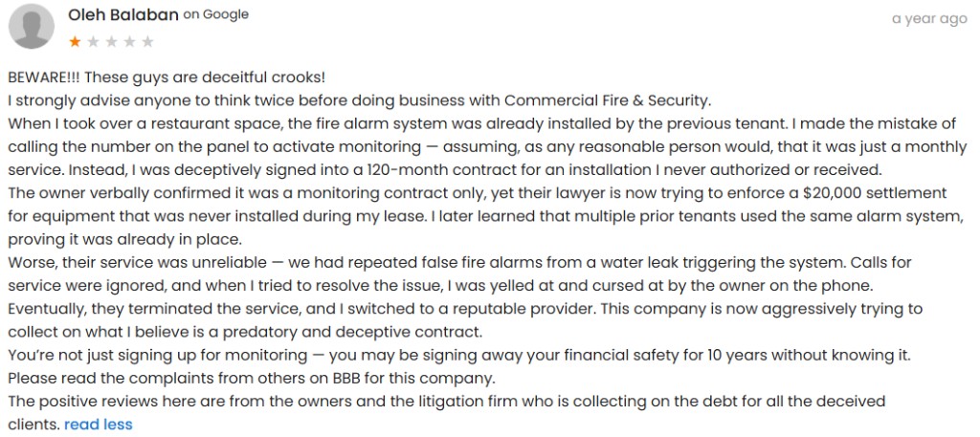Click the "a year ago" timestamp
980x437 pixels.
[929, 19]
